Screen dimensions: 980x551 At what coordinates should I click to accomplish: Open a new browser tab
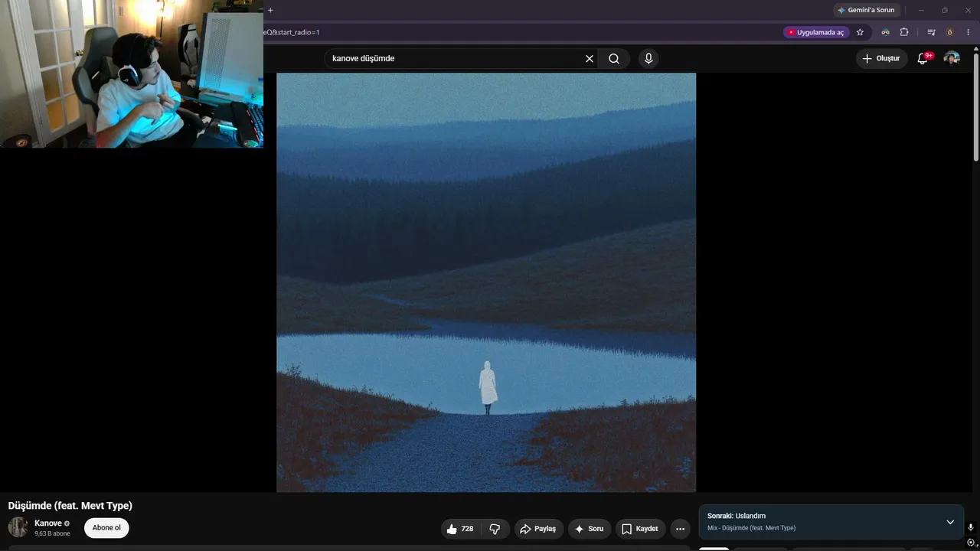270,10
